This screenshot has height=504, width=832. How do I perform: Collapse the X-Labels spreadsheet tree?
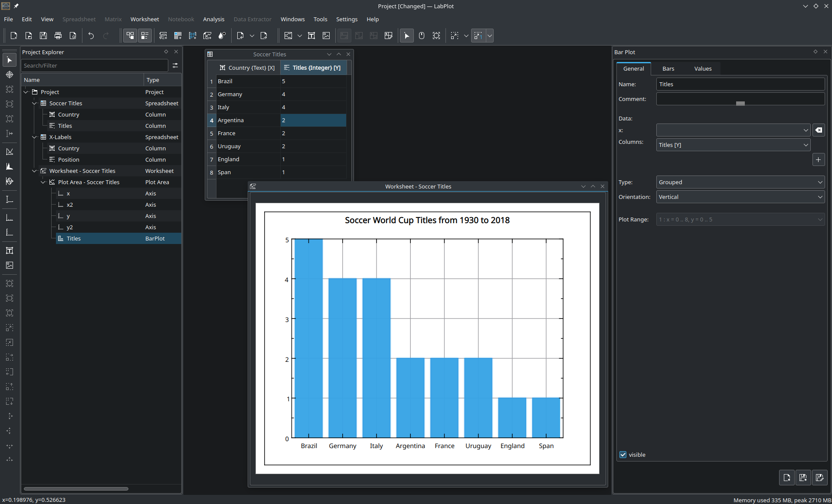tap(34, 137)
